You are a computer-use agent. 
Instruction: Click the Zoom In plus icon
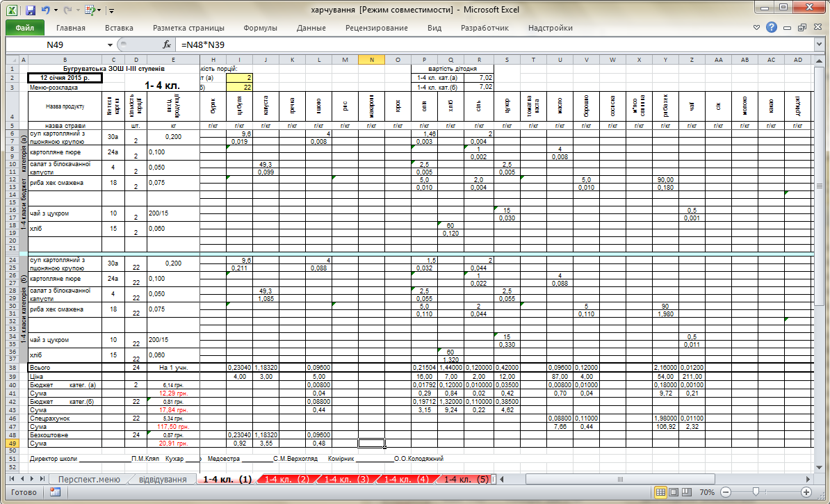[806, 491]
